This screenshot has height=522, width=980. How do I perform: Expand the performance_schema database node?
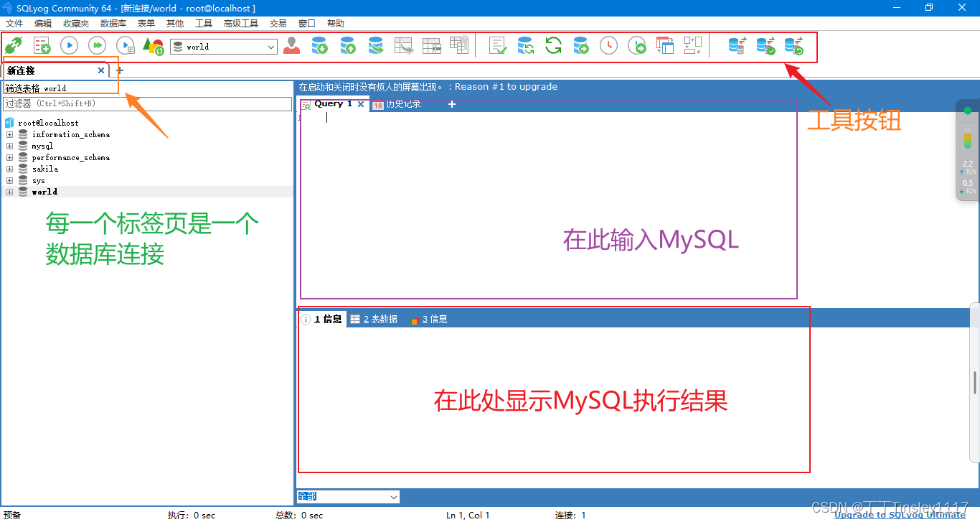pyautogui.click(x=10, y=157)
